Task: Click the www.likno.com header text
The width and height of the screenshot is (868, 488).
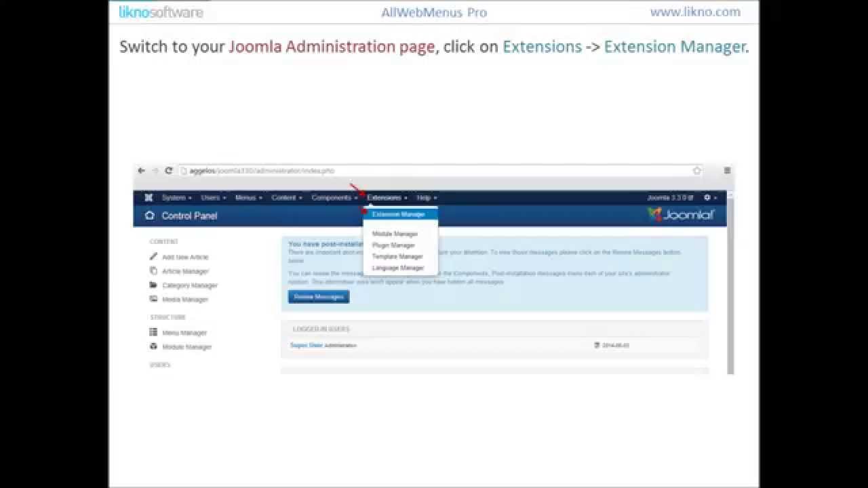Action: click(x=695, y=12)
